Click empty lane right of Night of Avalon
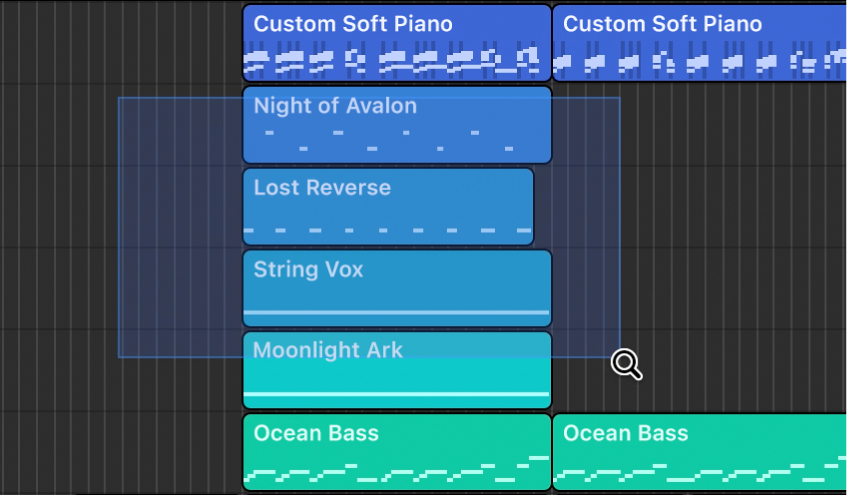 coord(700,125)
